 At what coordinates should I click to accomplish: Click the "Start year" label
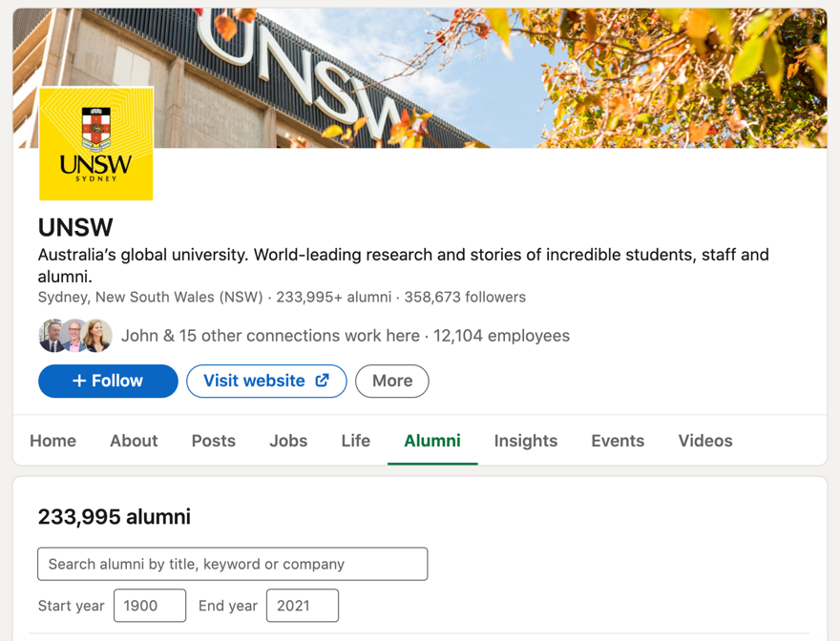click(x=72, y=606)
